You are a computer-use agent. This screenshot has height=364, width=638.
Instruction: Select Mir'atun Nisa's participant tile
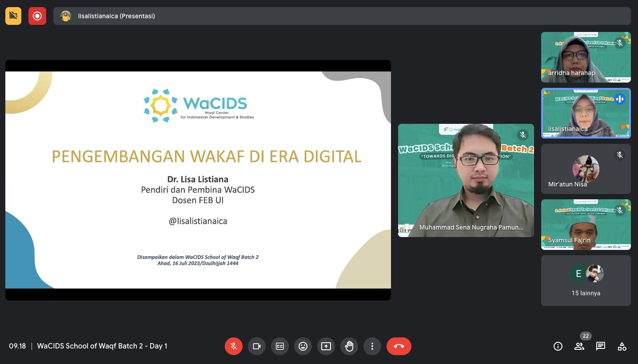pyautogui.click(x=586, y=169)
